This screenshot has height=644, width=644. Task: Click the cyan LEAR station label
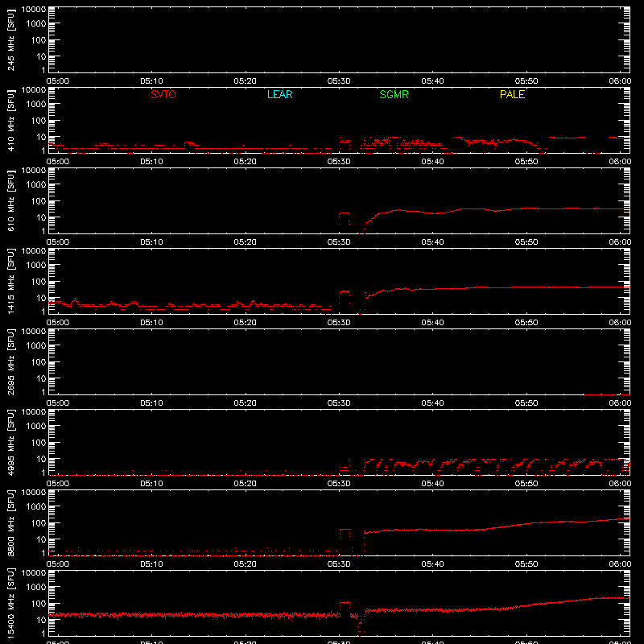pyautogui.click(x=279, y=94)
